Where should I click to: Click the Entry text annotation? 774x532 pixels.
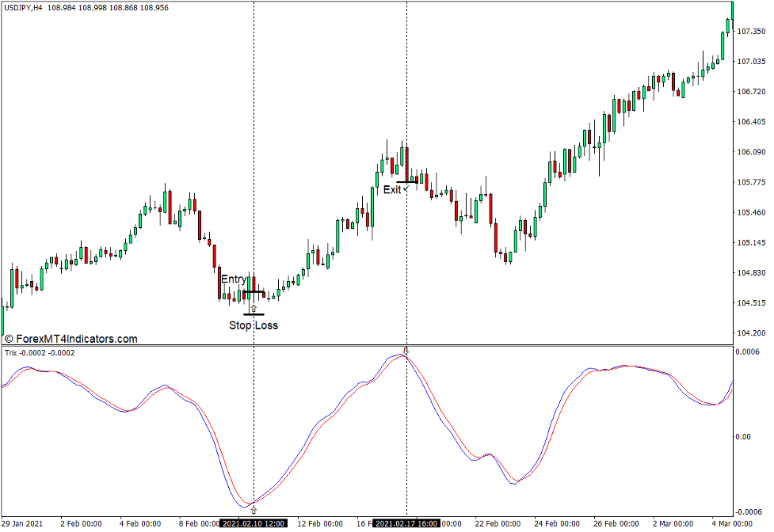(235, 279)
